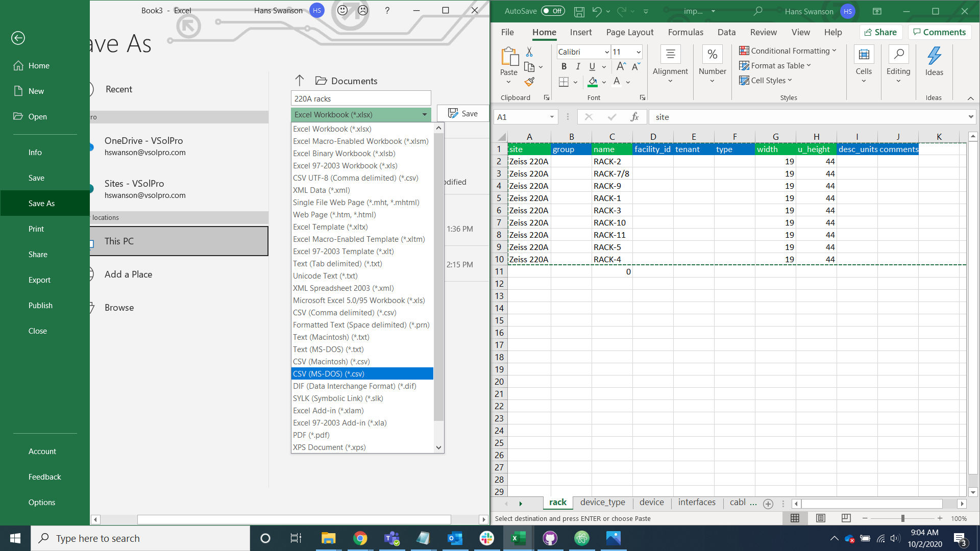Open the Insert ribbon tab
Screen dimensions: 980x551
pos(580,32)
